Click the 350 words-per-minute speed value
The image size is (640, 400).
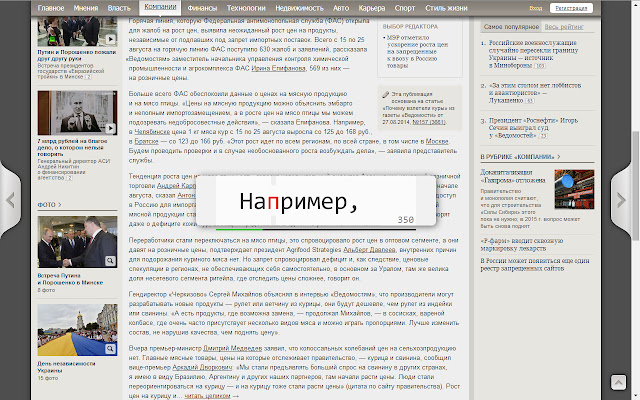[405, 220]
